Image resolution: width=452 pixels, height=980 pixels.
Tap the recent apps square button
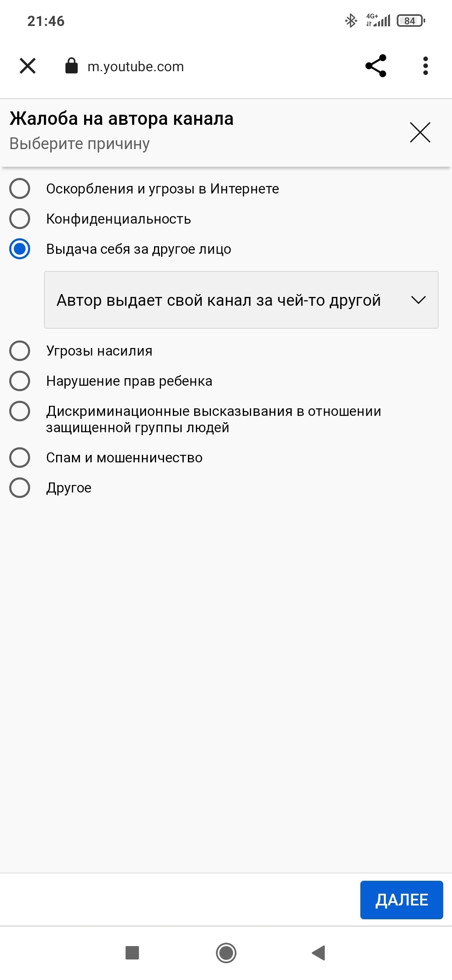(132, 952)
